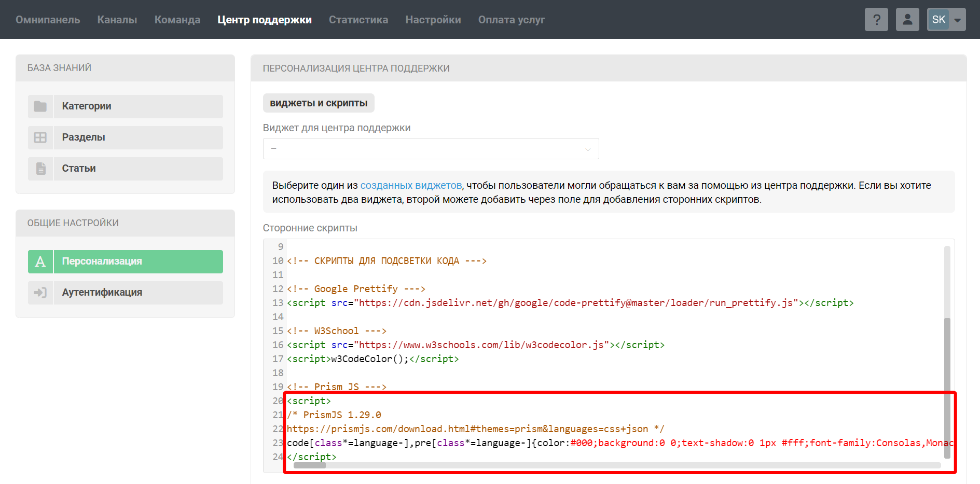Expand the Виджет для центра поддержки dropdown
The image size is (980, 484).
tap(431, 148)
